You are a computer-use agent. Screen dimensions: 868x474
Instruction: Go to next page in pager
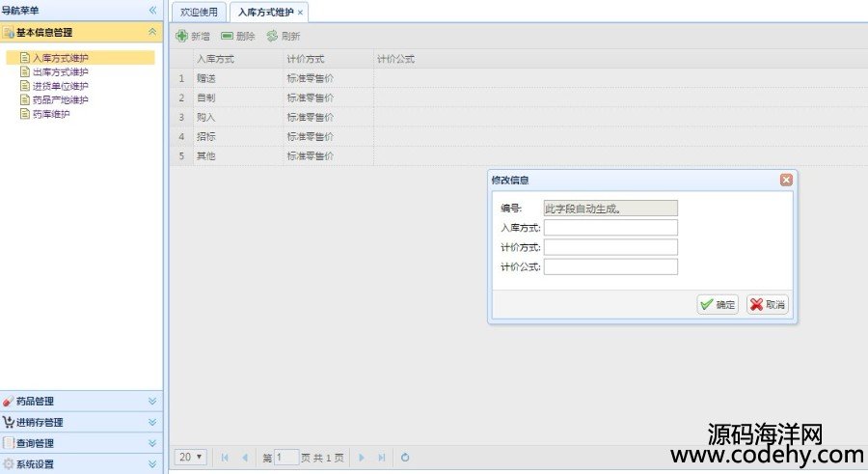362,458
